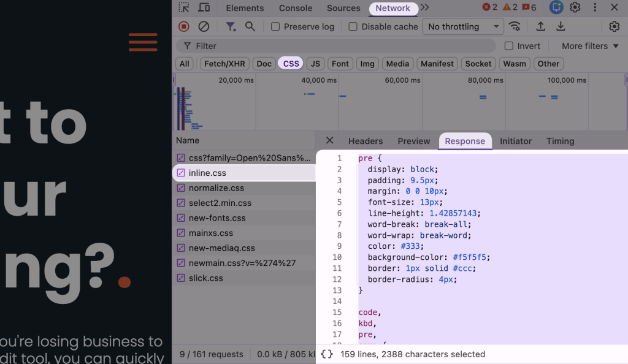Viewport: 628px width, 364px height.
Task: Open hidden panels with double-chevron overflow
Action: click(x=424, y=8)
